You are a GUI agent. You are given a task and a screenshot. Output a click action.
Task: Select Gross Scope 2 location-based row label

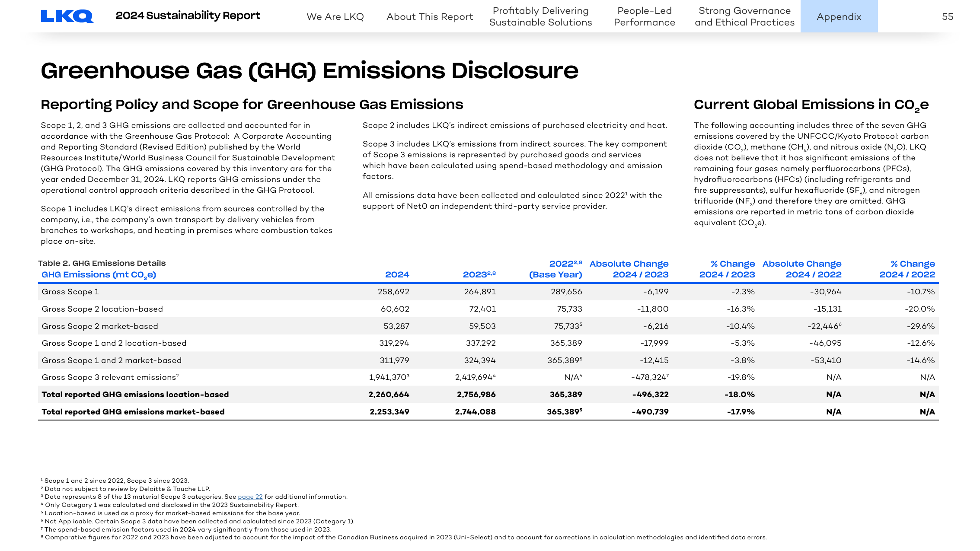click(x=102, y=309)
